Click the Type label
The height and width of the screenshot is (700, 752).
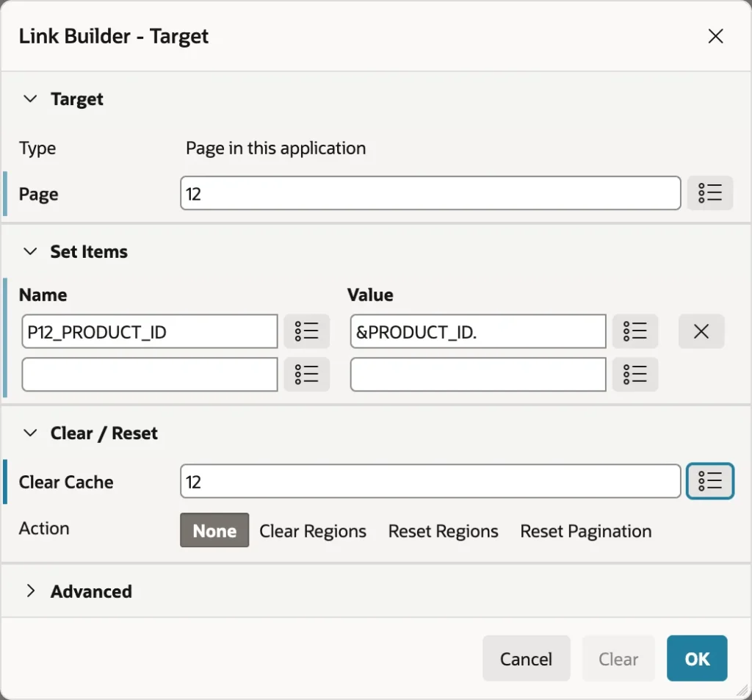(37, 148)
